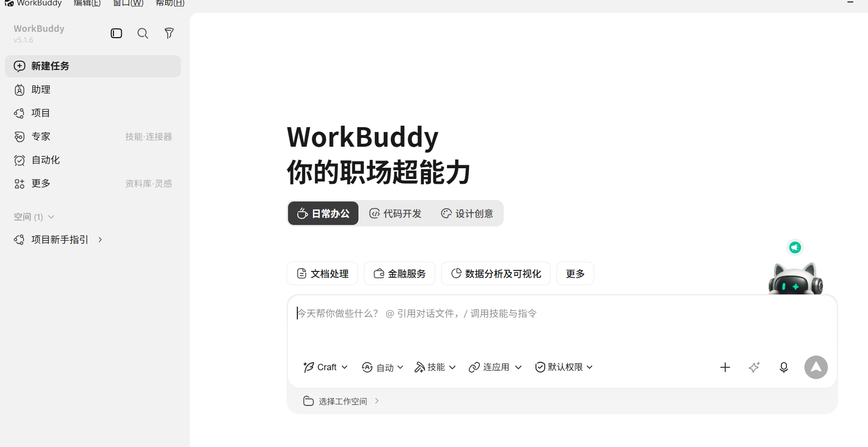Send the message with the arrow button

tap(816, 367)
